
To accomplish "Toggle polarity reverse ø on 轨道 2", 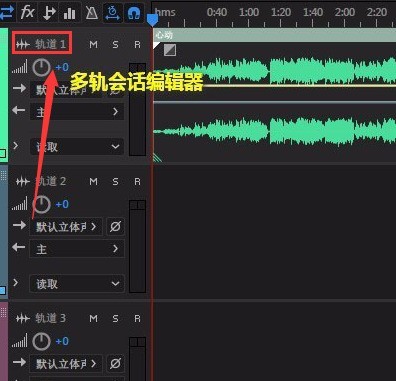I will pyautogui.click(x=115, y=227).
